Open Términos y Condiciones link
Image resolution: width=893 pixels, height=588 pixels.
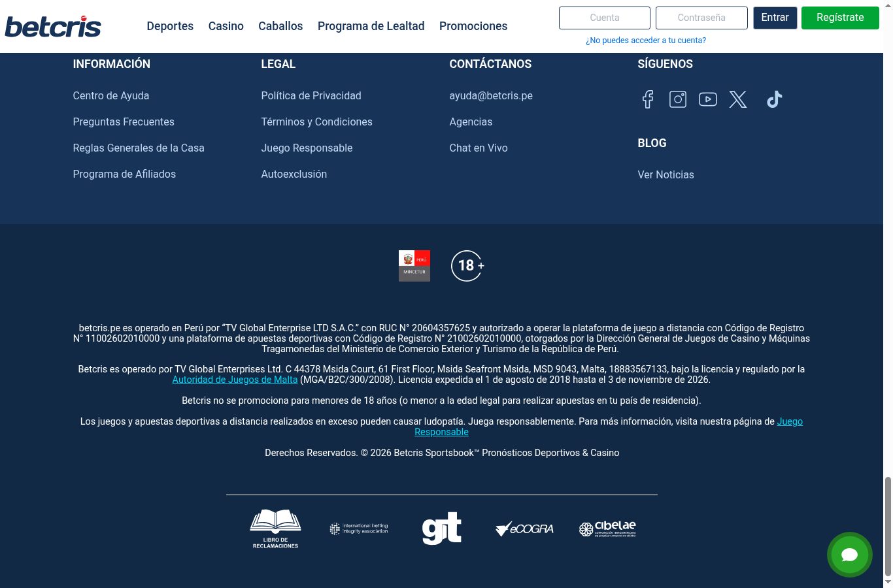point(317,122)
